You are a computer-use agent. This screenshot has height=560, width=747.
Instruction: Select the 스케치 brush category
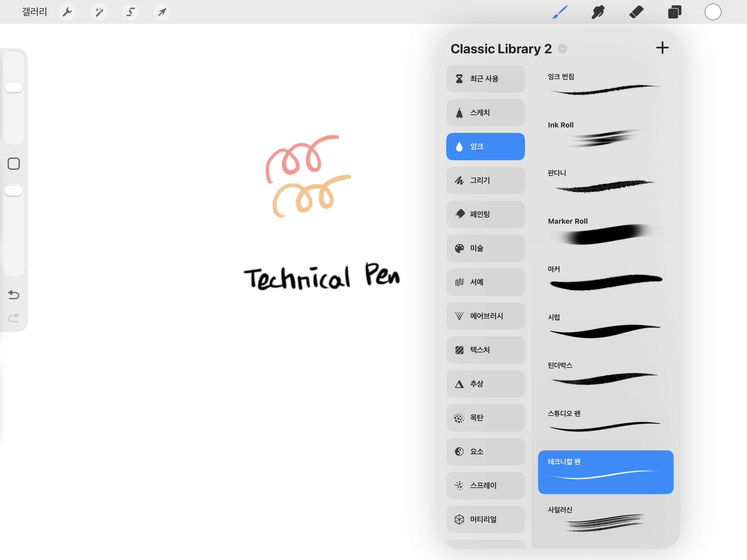pyautogui.click(x=485, y=112)
